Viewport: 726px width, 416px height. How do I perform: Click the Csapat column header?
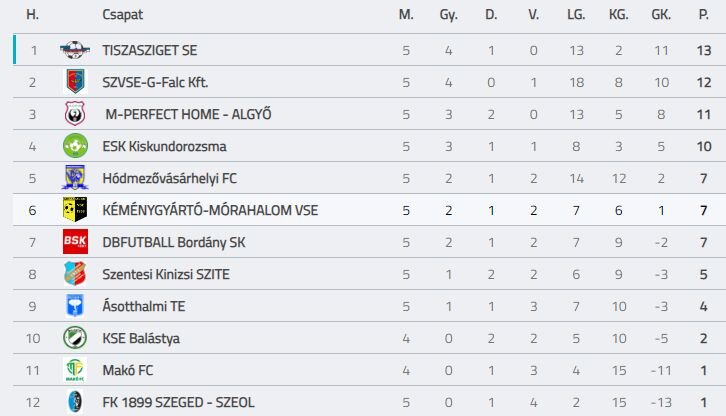[123, 15]
